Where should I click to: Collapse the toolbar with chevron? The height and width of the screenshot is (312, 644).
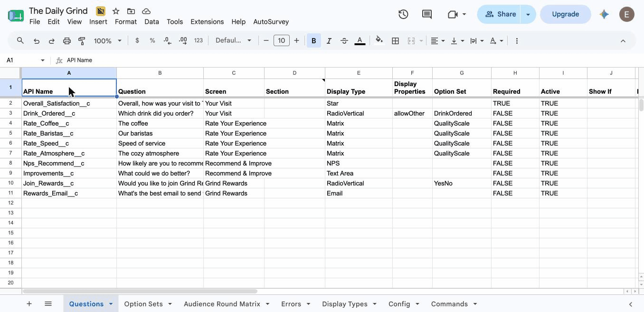coord(623,41)
